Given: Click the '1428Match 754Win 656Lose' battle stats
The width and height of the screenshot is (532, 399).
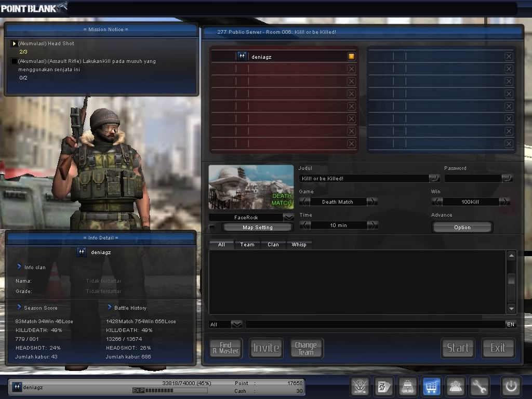Looking at the screenshot, I should (141, 321).
